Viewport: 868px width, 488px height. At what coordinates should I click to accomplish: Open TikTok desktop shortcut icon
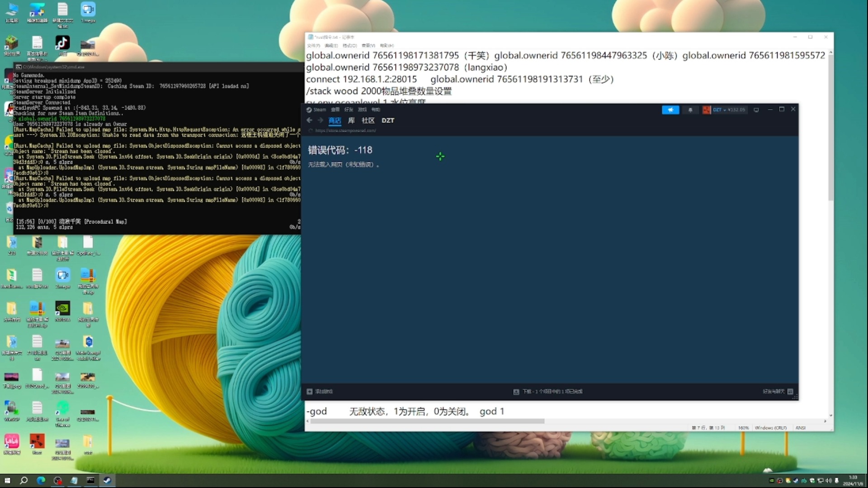[62, 43]
